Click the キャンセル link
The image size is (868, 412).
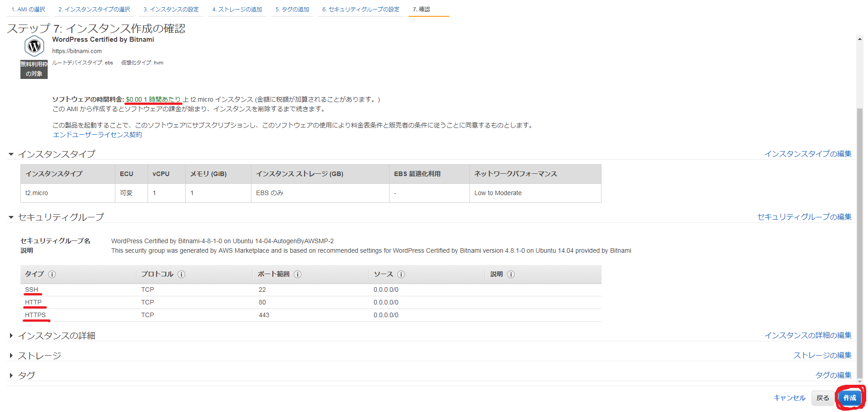click(789, 398)
